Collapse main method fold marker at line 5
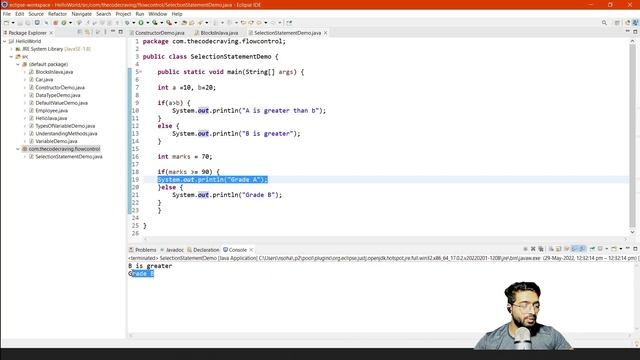640x360 pixels. (x=140, y=72)
